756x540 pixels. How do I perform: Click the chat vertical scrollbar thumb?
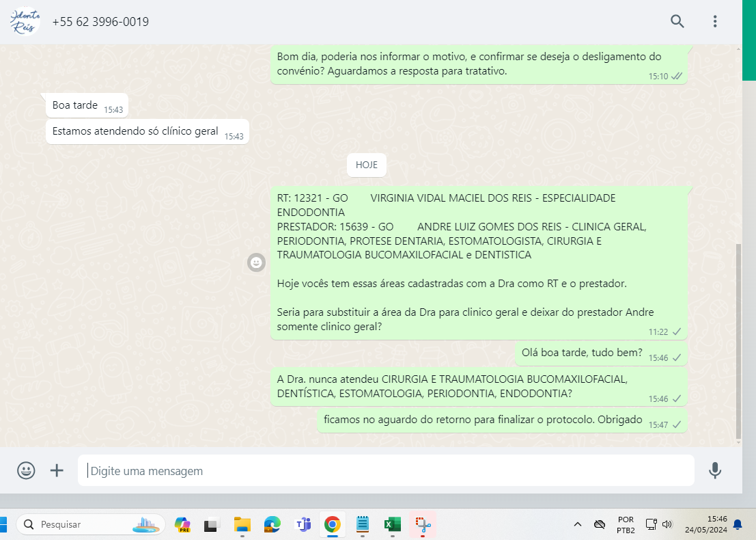point(738,340)
